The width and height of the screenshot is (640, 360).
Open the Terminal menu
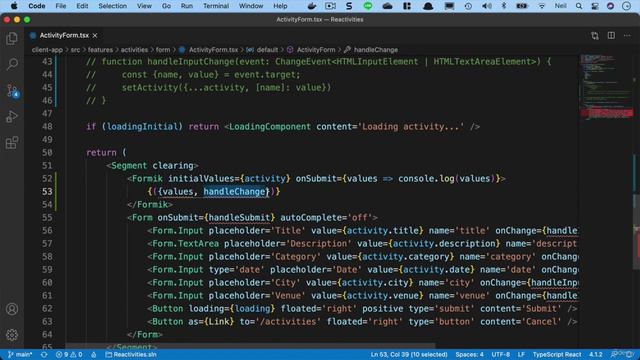216,6
